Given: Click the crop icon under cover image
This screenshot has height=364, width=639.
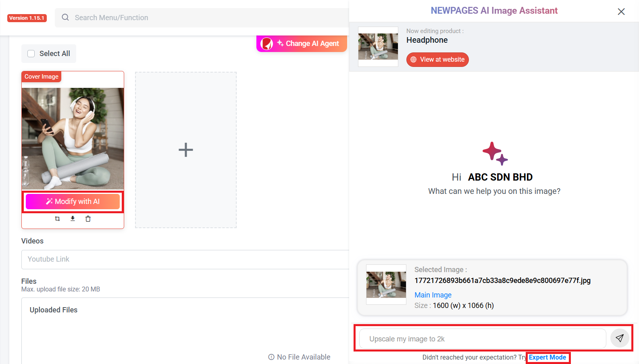Looking at the screenshot, I should (x=57, y=219).
